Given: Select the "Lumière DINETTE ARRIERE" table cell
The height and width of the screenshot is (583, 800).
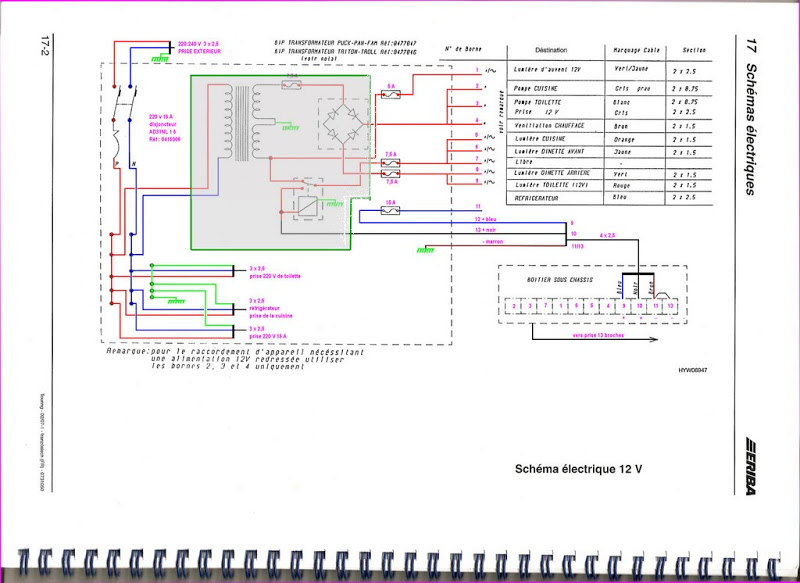Looking at the screenshot, I should pyautogui.click(x=552, y=173).
